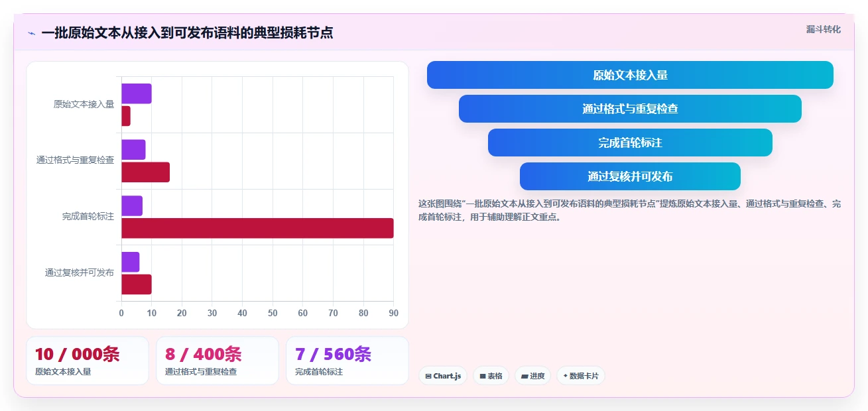This screenshot has width=868, height=411.
Task: Click the title 一批原始文本从接入到可发布语料的典型损耗节点
Action: coord(187,32)
